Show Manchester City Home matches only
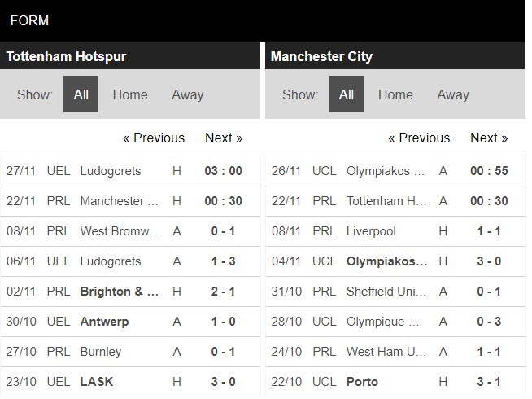Viewport: 532px width, 399px height. 395,94
